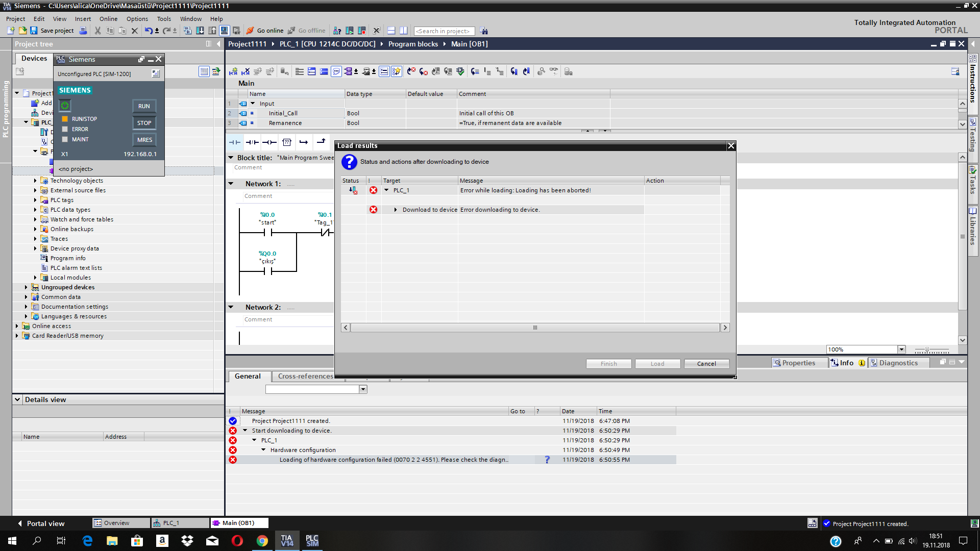This screenshot has height=551, width=980.
Task: Click RUN button in PLCSIM
Action: click(x=144, y=106)
